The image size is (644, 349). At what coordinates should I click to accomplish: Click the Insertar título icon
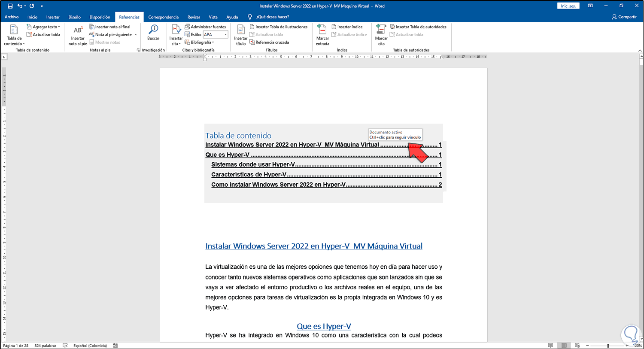240,30
